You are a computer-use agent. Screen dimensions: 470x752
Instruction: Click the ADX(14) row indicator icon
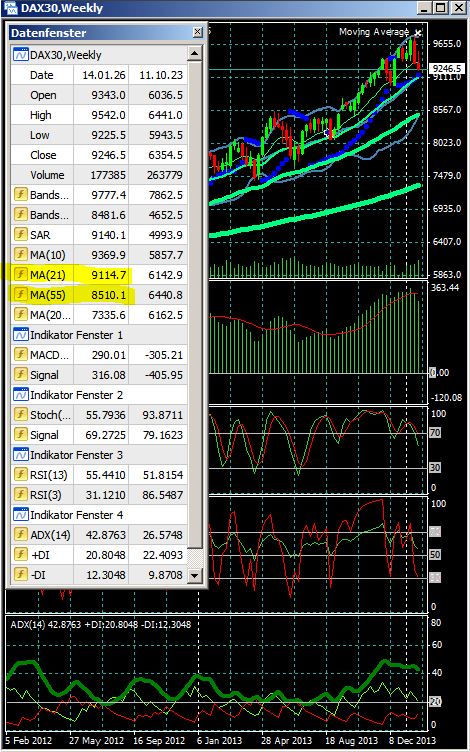[x=20, y=535]
